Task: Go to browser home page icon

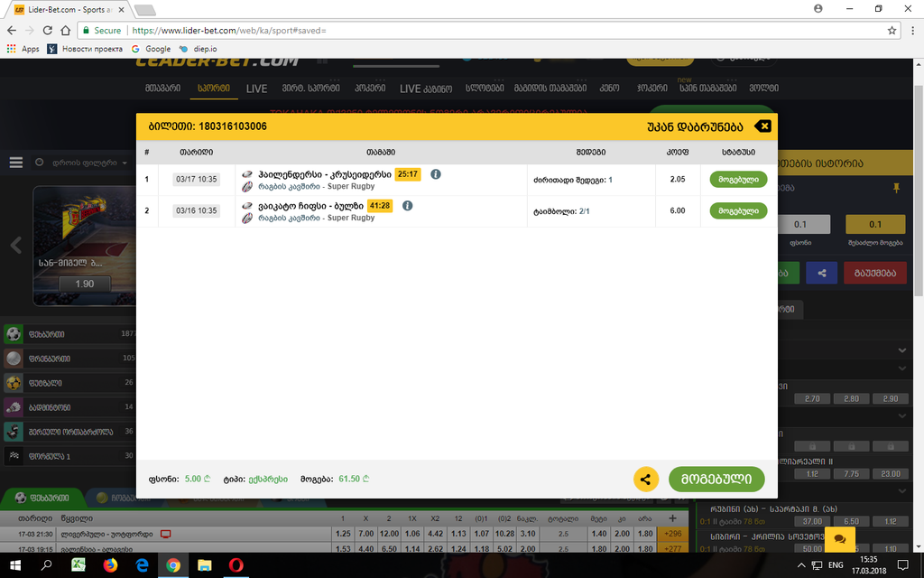Action: 65,30
